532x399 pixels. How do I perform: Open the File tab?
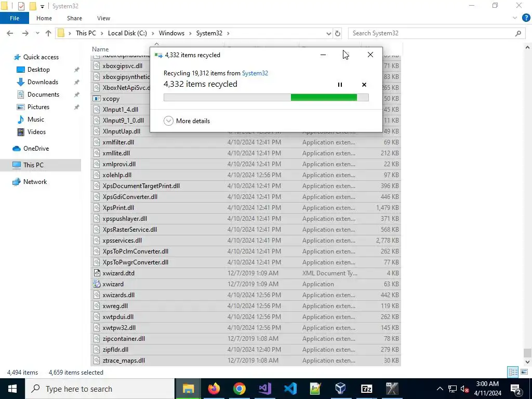click(14, 18)
